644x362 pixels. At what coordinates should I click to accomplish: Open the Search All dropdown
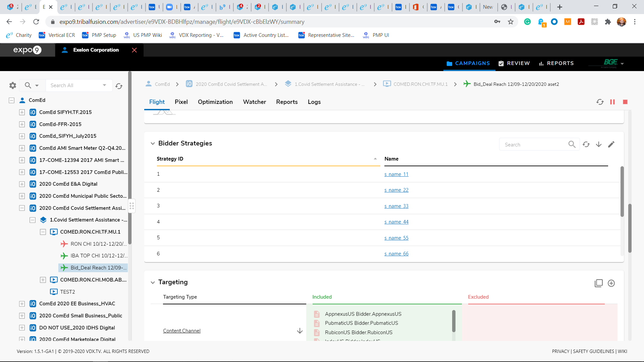point(105,85)
